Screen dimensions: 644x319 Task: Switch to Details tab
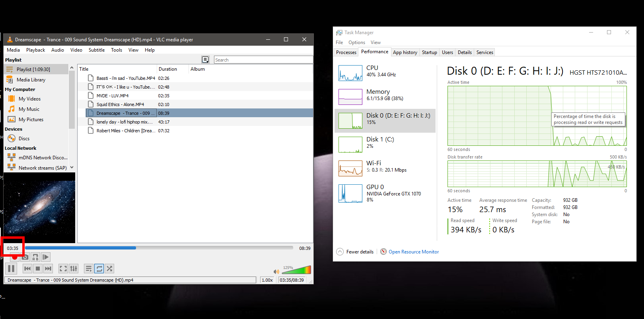[465, 52]
